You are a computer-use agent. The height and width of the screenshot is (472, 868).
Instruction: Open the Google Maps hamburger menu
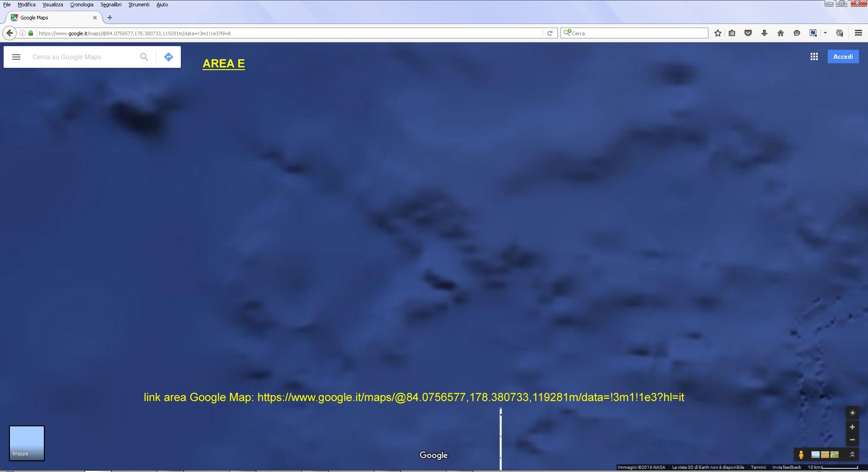(x=16, y=57)
